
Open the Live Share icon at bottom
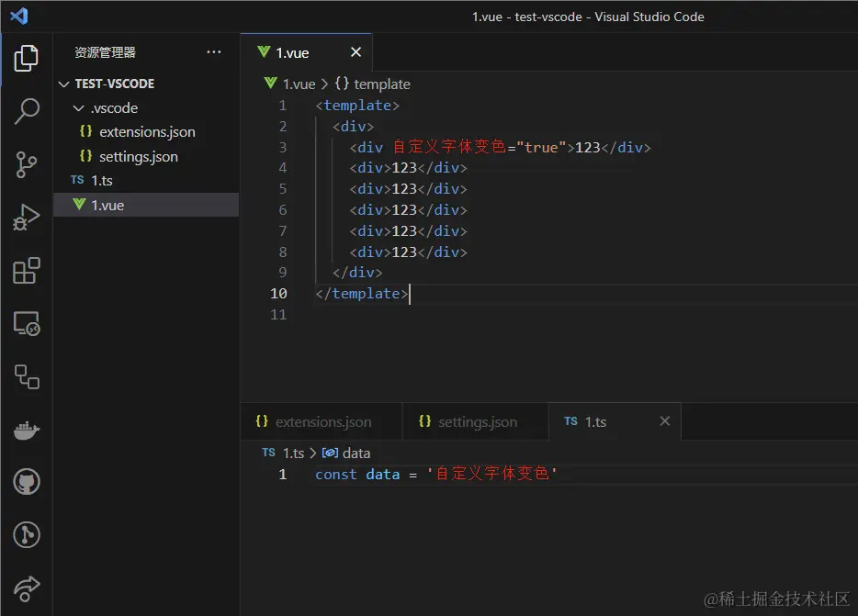click(26, 588)
